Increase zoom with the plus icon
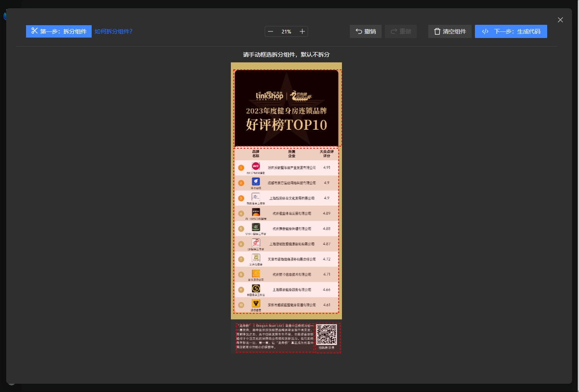Image resolution: width=579 pixels, height=392 pixels. pyautogui.click(x=302, y=31)
